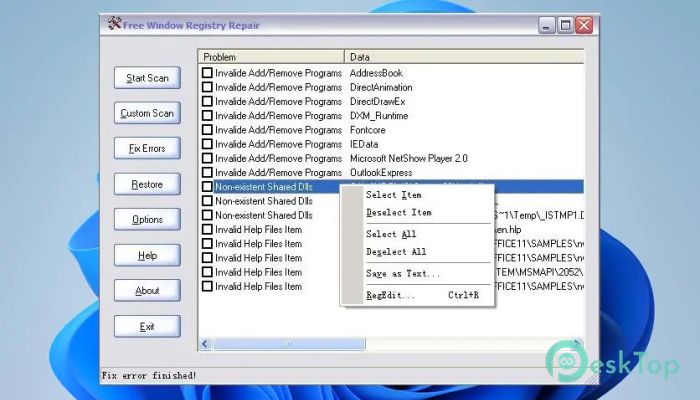This screenshot has width=700, height=400.
Task: Open the About dialog
Action: click(x=147, y=291)
